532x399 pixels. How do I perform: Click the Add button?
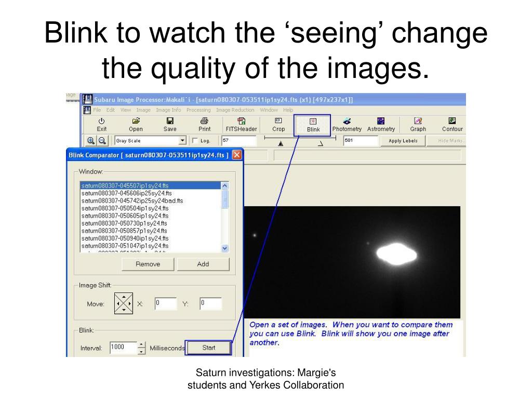point(203,264)
